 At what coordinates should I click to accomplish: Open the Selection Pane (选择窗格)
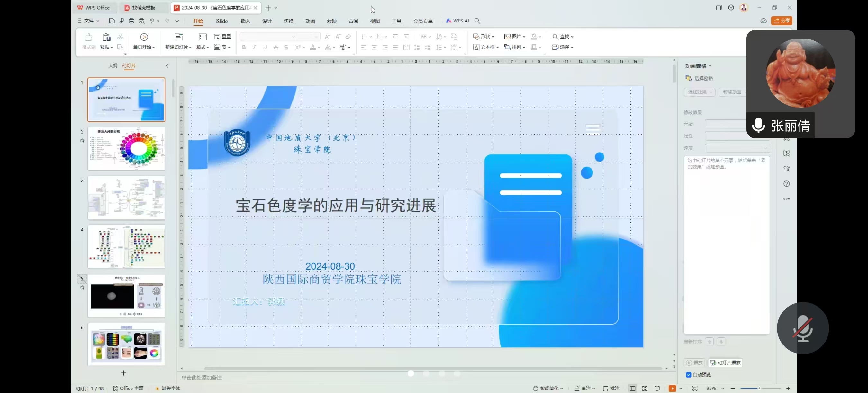tap(700, 78)
